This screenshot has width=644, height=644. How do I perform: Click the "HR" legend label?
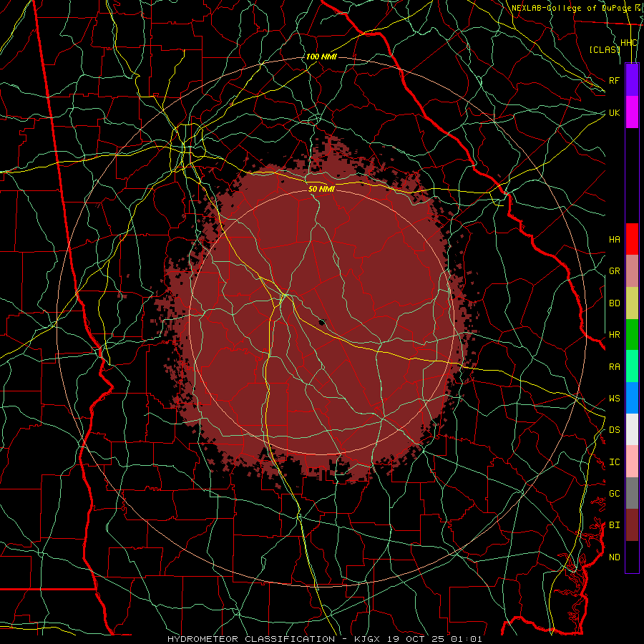[x=614, y=335]
